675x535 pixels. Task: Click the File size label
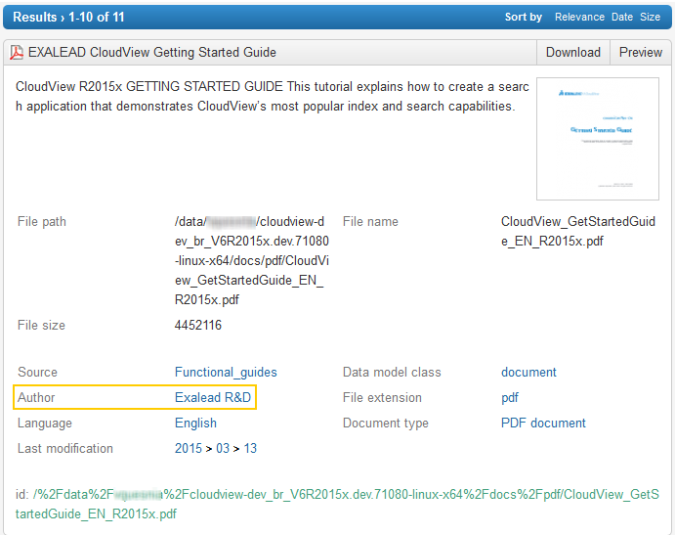coord(41,325)
